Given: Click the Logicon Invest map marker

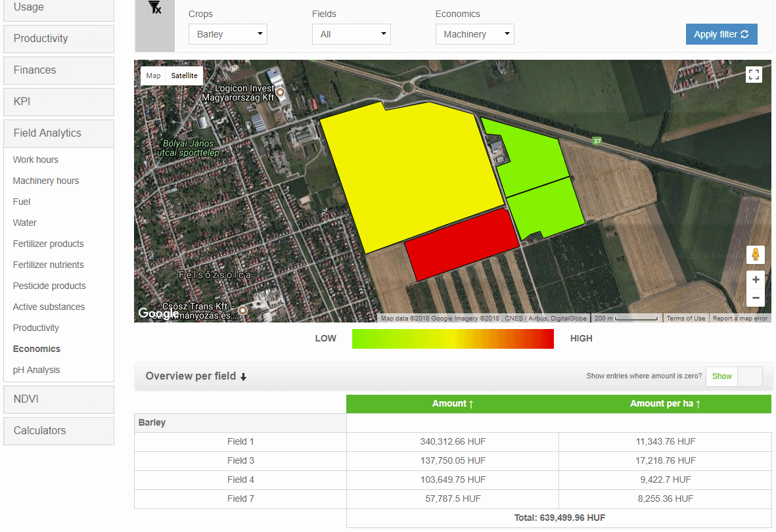Looking at the screenshot, I should (x=281, y=93).
